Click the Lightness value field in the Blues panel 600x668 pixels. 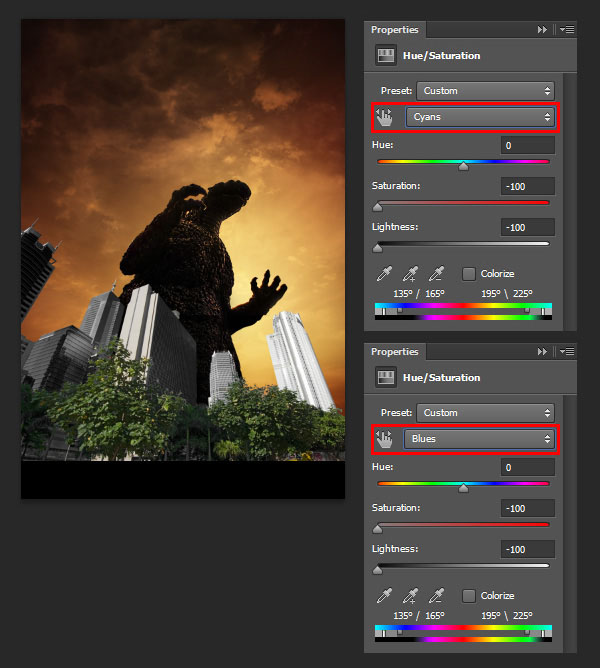pos(528,550)
